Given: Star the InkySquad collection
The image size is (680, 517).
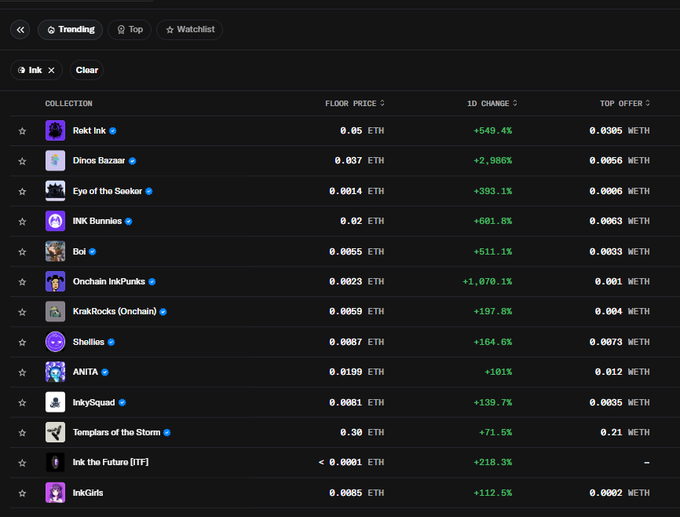Looking at the screenshot, I should tap(22, 402).
